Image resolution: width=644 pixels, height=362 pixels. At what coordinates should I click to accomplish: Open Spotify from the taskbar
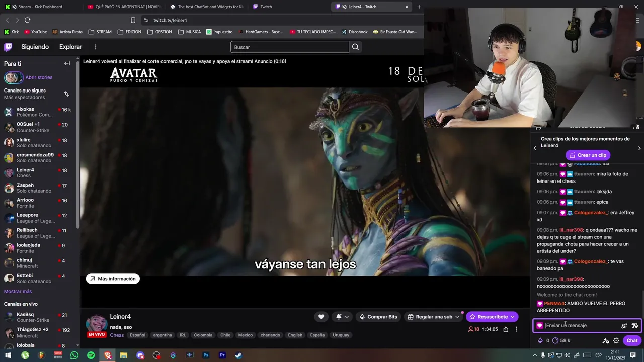pyautogui.click(x=91, y=355)
